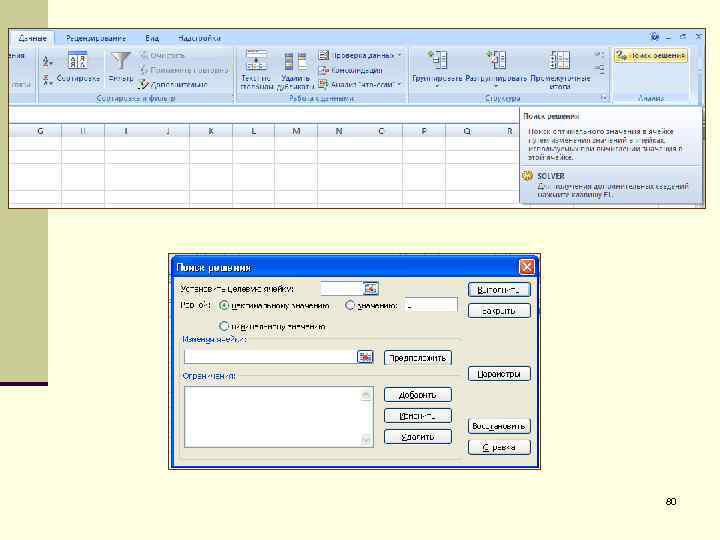720x540 pixels.
Task: Open the Сортировка dialog icon
Action: (78, 67)
